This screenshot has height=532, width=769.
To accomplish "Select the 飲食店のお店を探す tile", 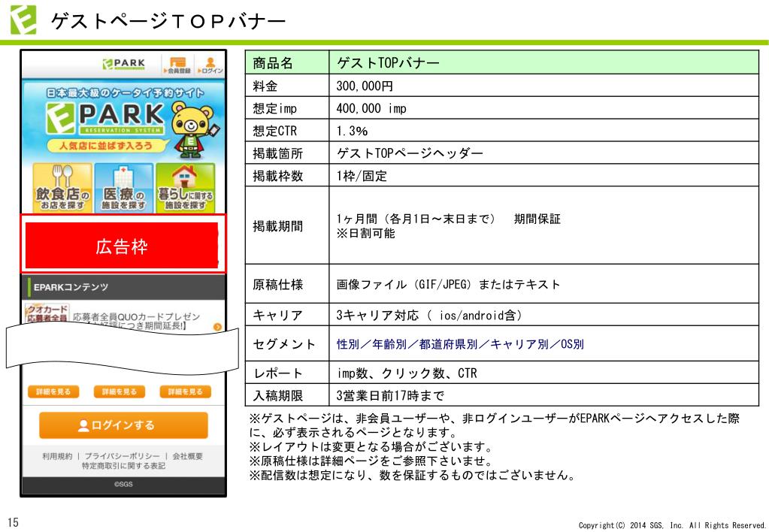I will (x=62, y=188).
